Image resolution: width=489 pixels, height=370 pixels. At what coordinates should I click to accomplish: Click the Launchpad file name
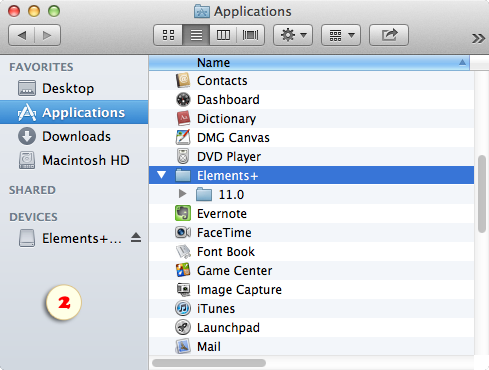pos(228,328)
